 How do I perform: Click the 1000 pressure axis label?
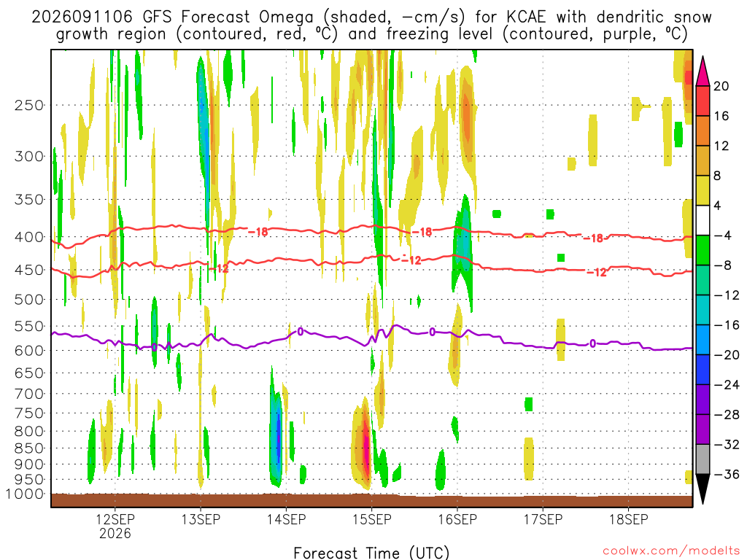click(x=25, y=494)
